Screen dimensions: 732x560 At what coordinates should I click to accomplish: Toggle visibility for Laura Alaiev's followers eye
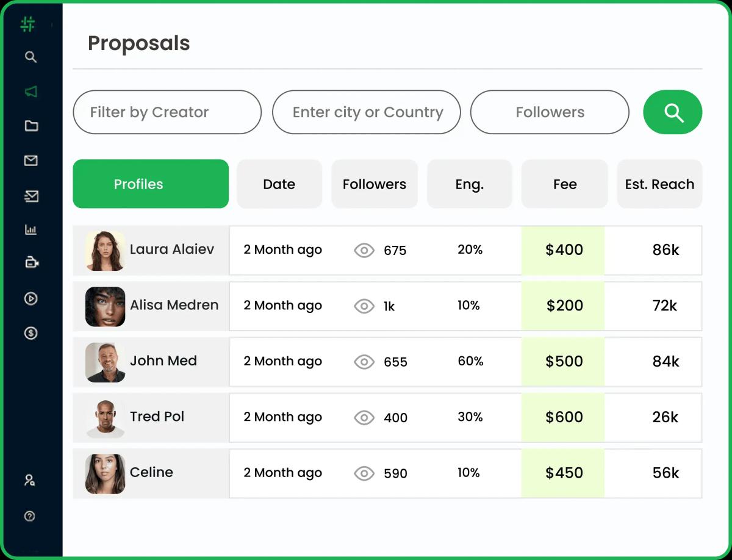point(364,250)
